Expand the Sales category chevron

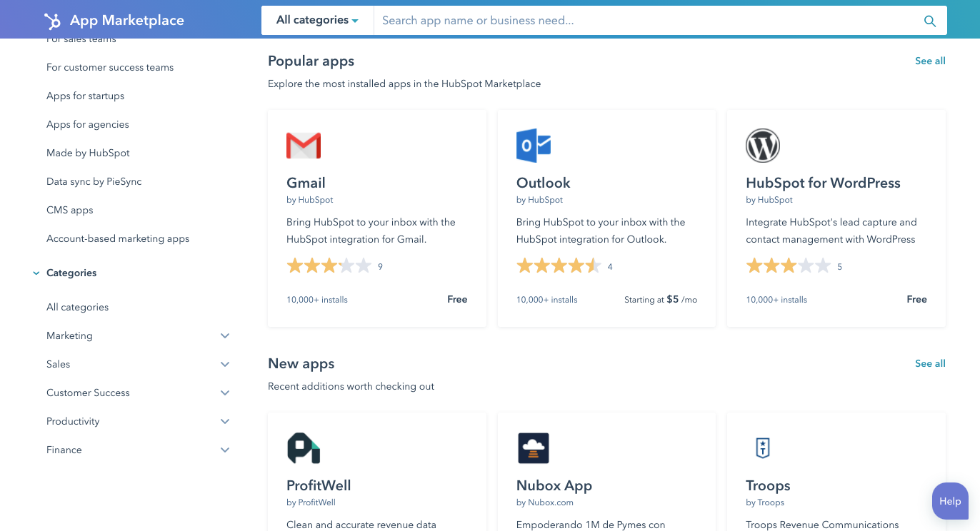[225, 364]
